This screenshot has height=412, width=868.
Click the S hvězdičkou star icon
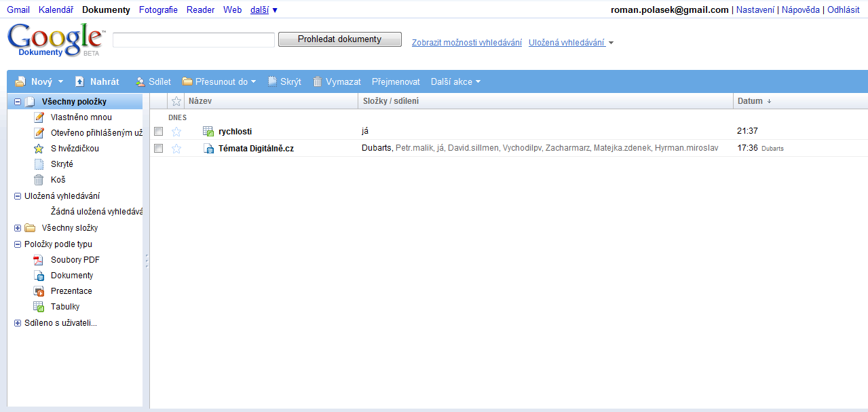39,149
